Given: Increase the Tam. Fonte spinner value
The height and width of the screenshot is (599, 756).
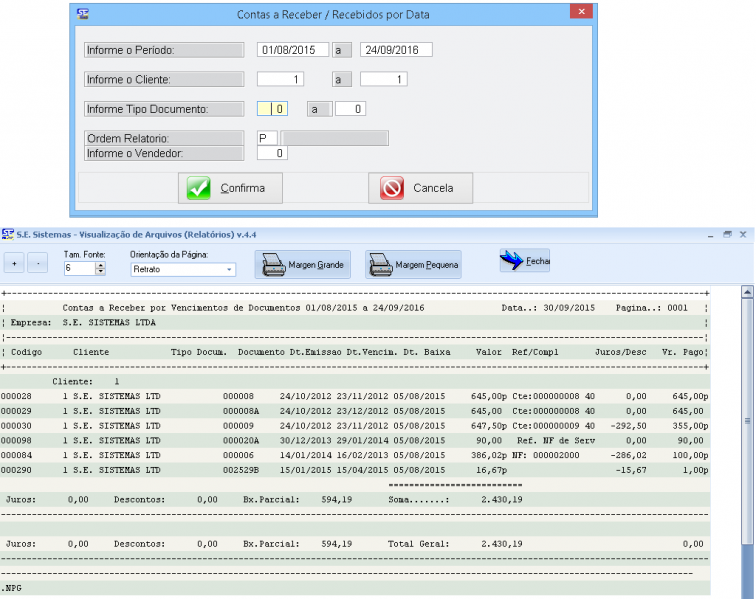Looking at the screenshot, I should coord(100,264).
